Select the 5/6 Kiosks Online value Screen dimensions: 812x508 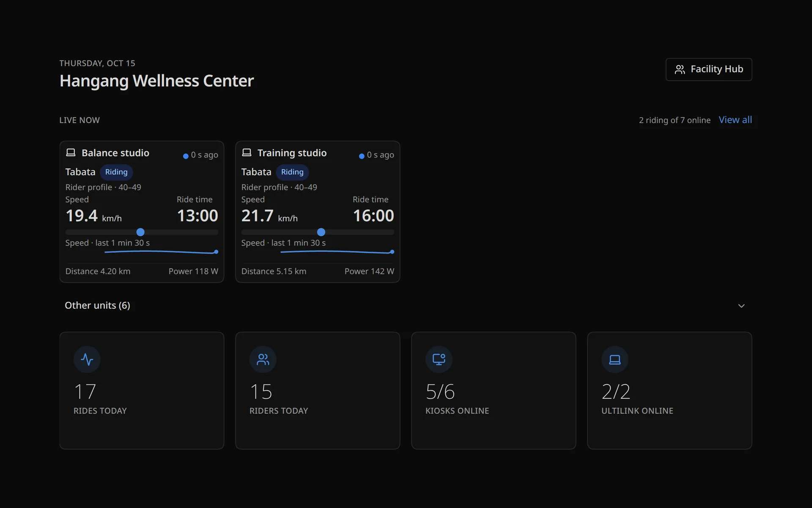click(x=440, y=392)
